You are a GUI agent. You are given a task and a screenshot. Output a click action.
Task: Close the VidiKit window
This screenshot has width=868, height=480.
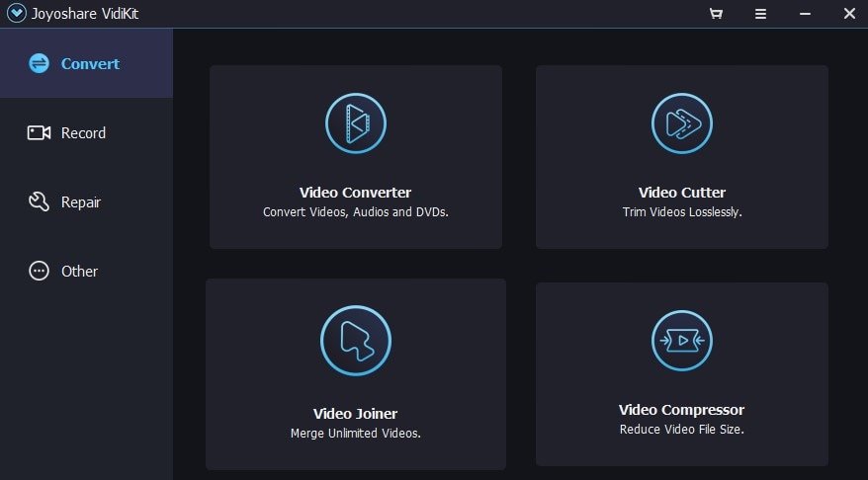coord(849,13)
